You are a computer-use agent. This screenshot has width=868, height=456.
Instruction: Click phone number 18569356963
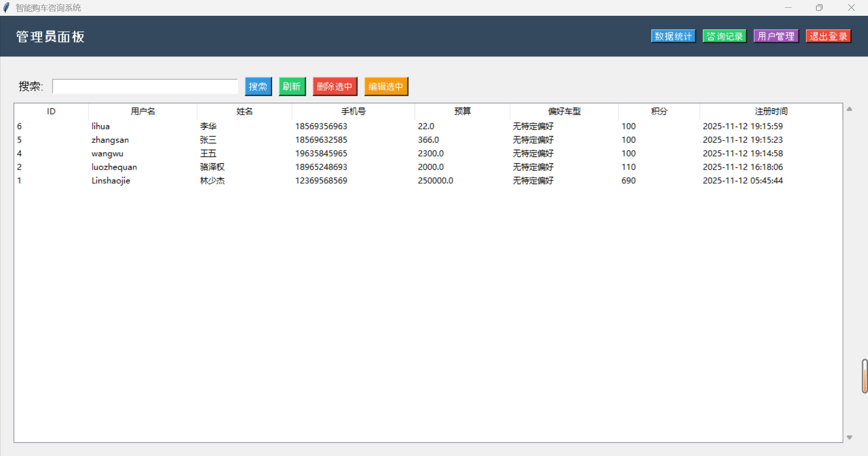point(321,126)
